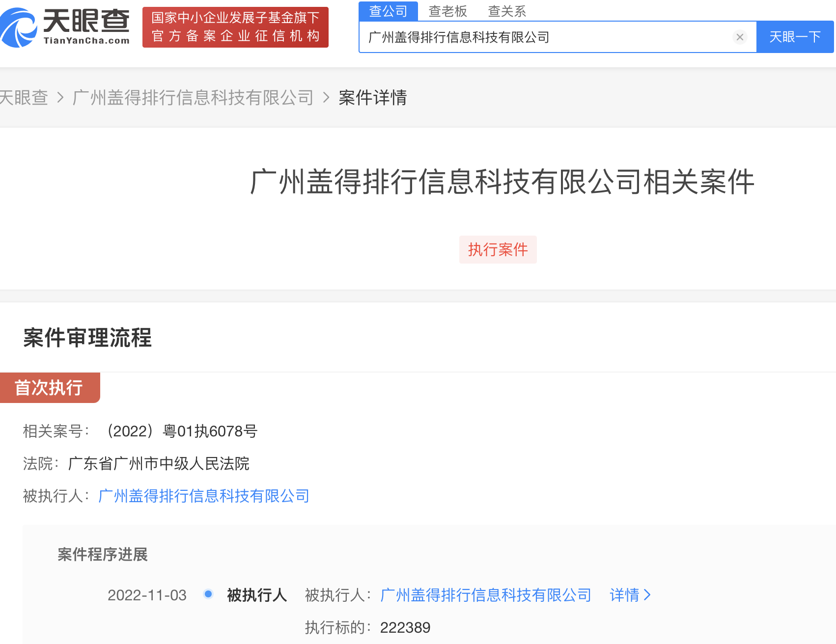Click the 2022-11-03 timeline dot

tap(208, 594)
